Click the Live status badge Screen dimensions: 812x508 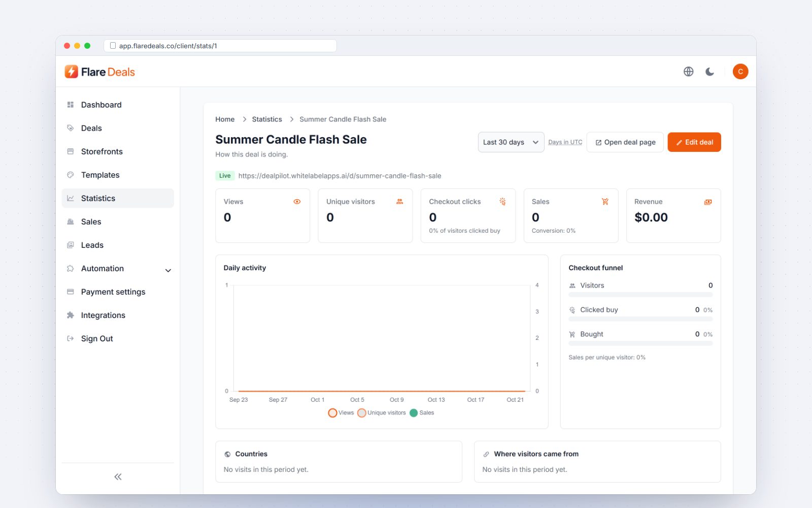point(225,176)
